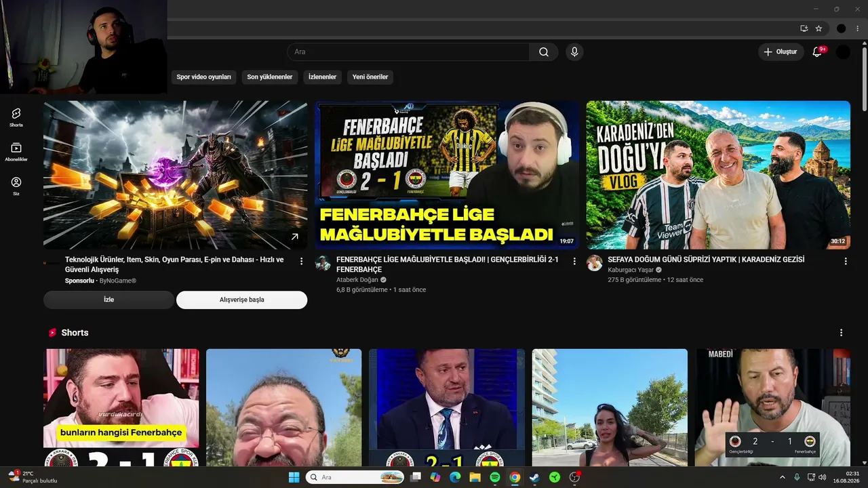Open more options for ByNoGame ad
This screenshot has height=488, width=868.
[x=302, y=261]
